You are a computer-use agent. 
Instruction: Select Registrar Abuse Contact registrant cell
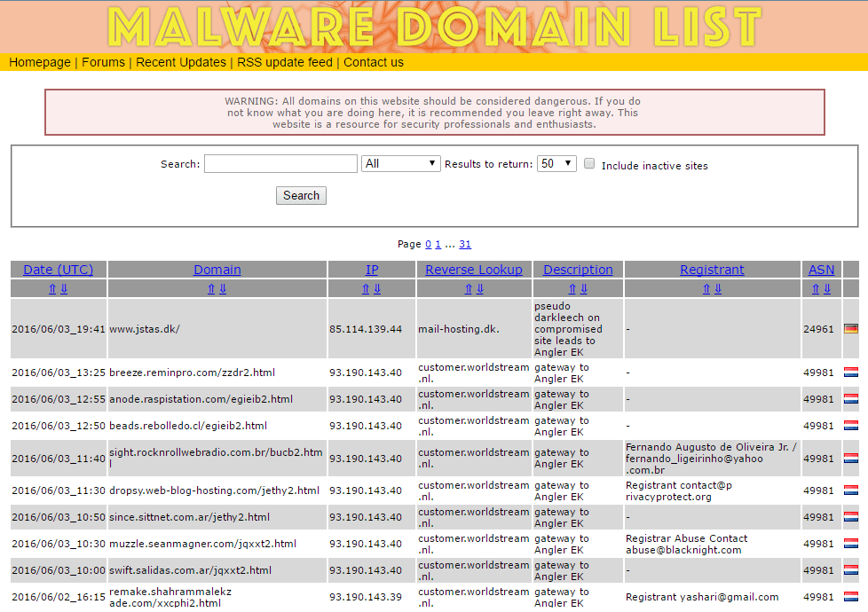(713, 544)
